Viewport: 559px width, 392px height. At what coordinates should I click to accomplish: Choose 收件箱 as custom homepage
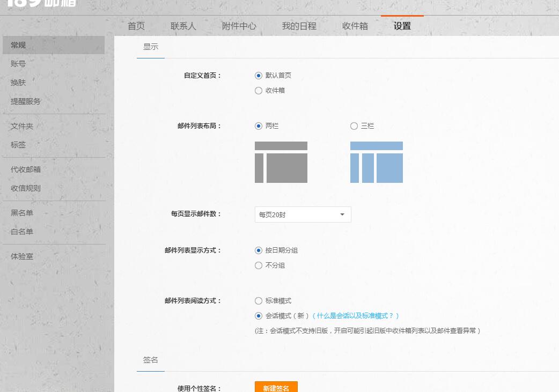(259, 91)
